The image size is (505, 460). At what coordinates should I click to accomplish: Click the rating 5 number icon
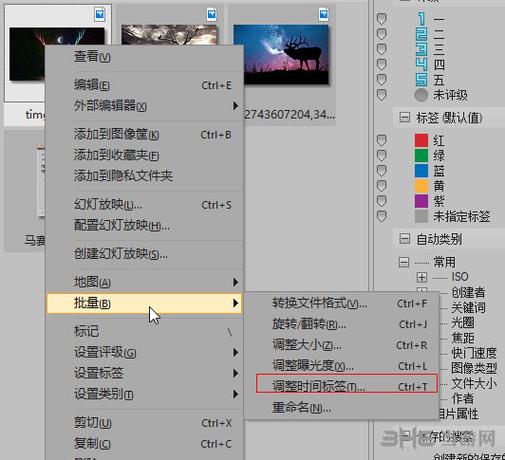422,80
